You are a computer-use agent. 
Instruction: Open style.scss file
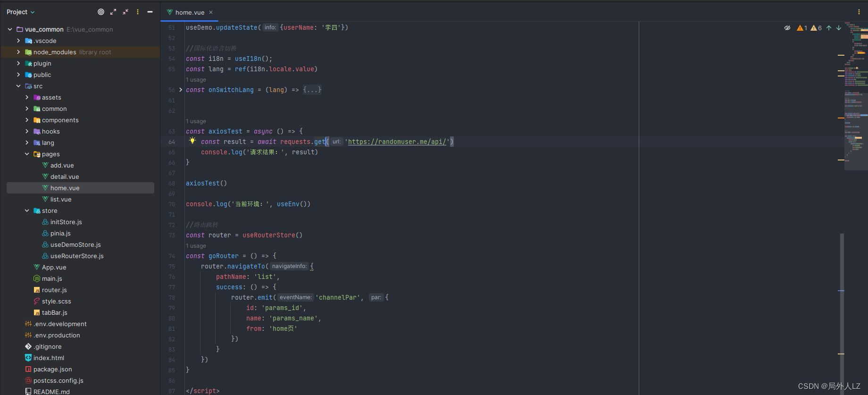[x=56, y=301]
